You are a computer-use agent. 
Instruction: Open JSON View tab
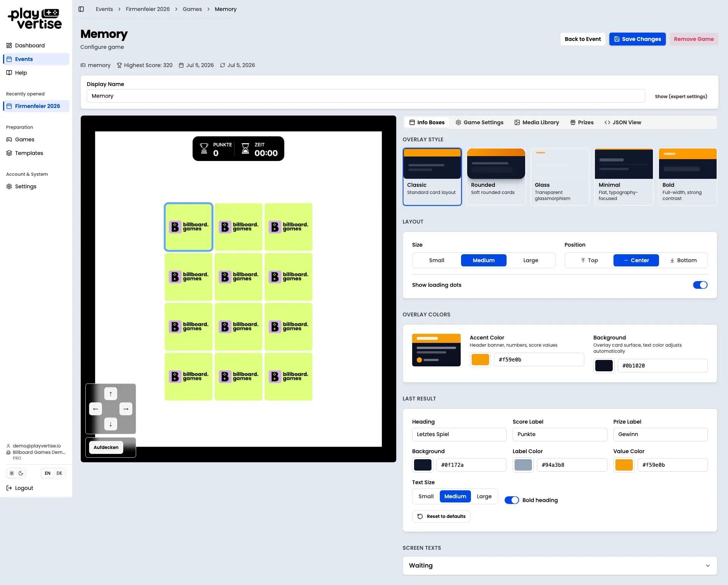[623, 122]
